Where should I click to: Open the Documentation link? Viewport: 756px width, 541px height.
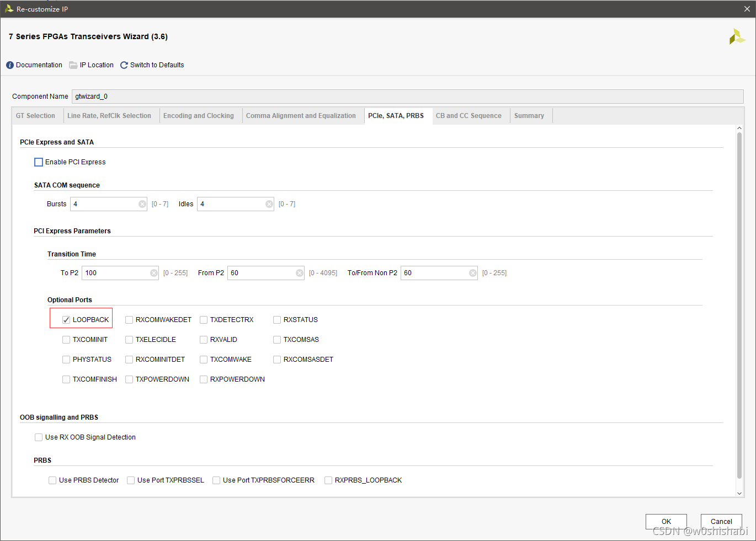tap(39, 65)
